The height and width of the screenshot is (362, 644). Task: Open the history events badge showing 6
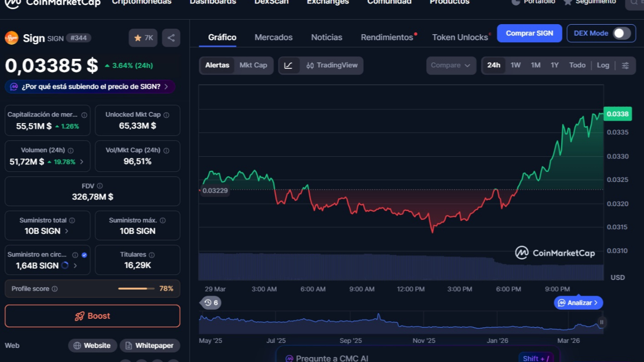click(x=211, y=303)
